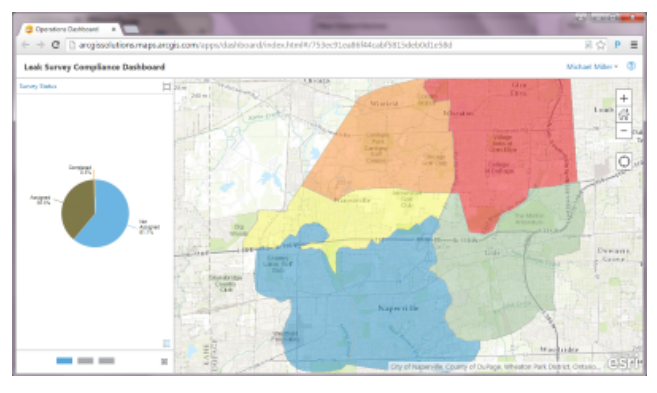Viewport: 657px width, 393px height.
Task: Select the third gray panel page indicator
Action: pyautogui.click(x=106, y=361)
